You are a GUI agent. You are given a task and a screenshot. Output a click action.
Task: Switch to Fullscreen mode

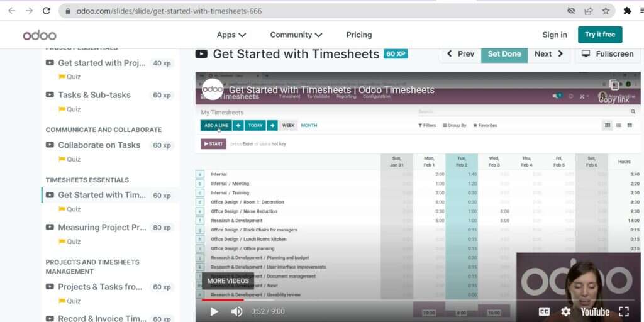click(x=608, y=54)
